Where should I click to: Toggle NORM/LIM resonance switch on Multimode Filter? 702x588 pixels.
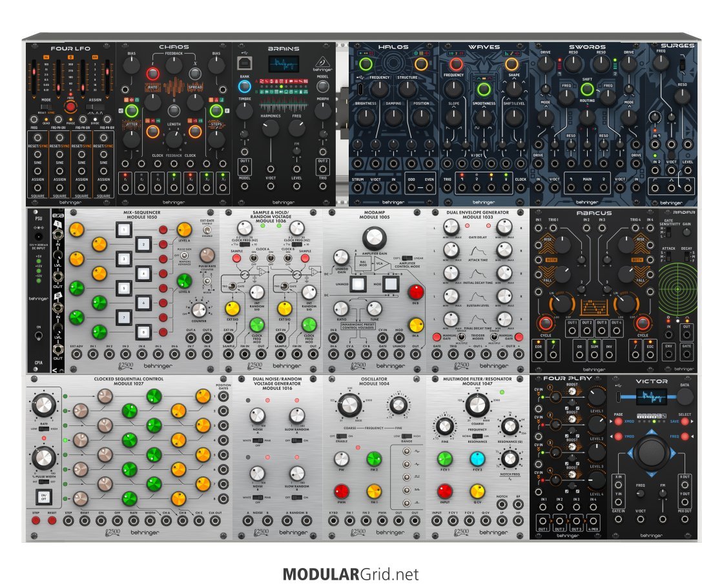[478, 436]
